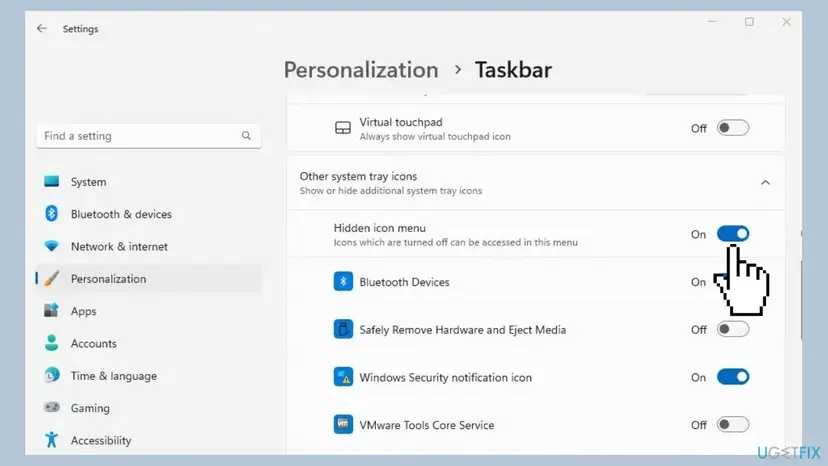Click the back arrow in Settings

(42, 29)
